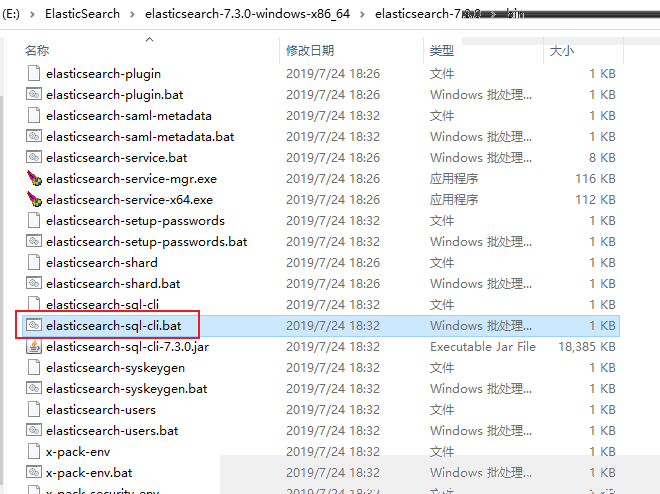Screen dimensions: 660x494
Task: Click the elasticsearch-shard file icon
Action: [34, 262]
